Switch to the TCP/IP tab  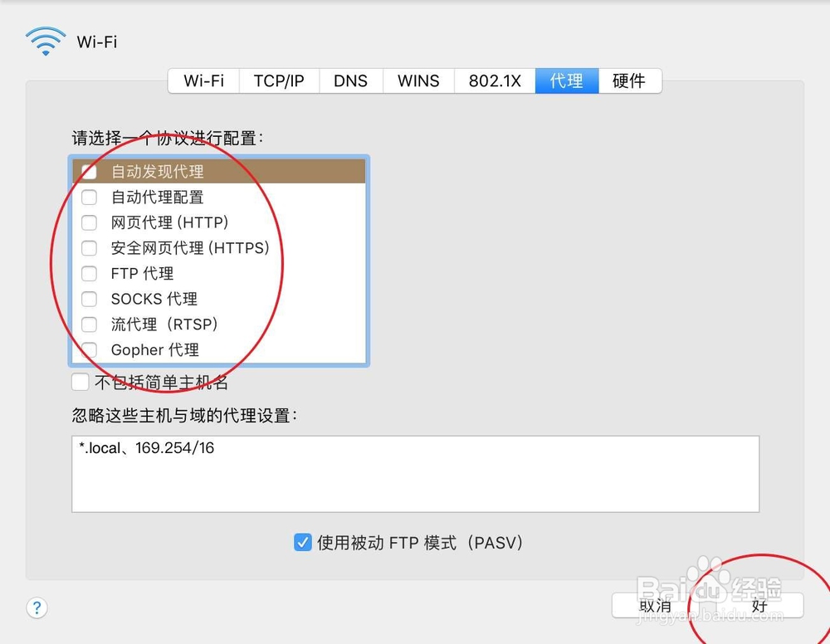[x=279, y=80]
